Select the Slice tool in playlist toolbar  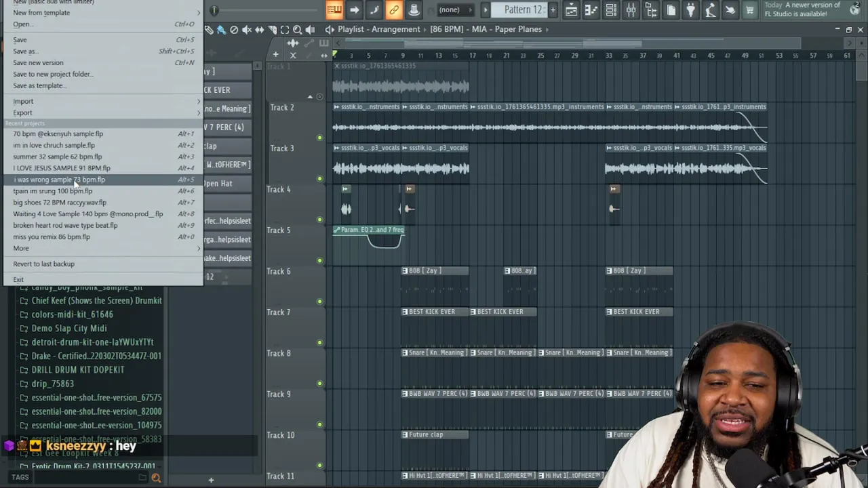(x=272, y=30)
